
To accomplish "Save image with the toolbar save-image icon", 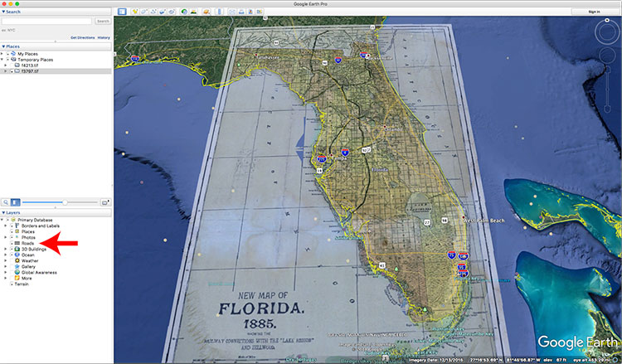I will point(250,12).
